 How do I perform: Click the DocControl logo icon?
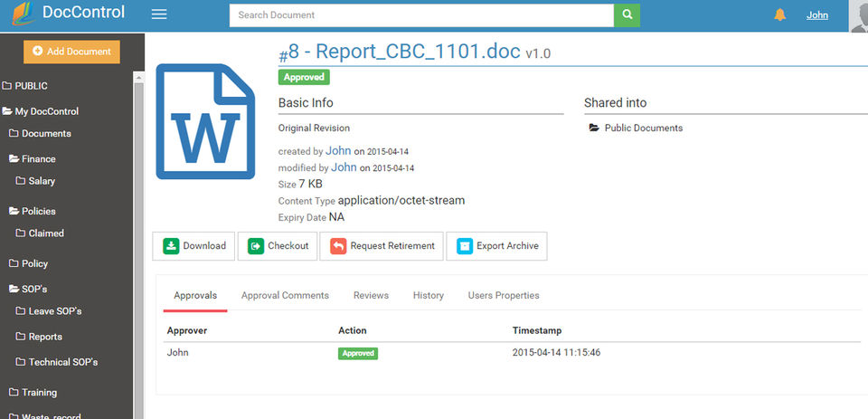coord(24,14)
